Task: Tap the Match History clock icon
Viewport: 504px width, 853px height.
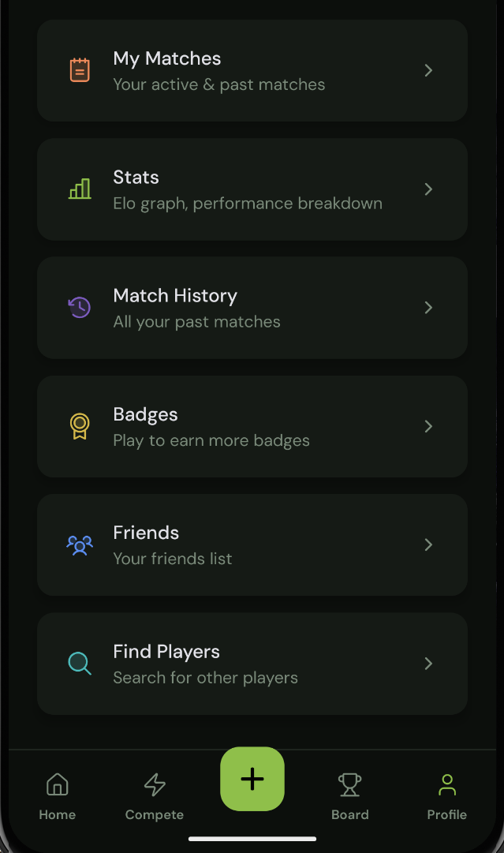Action: pyautogui.click(x=80, y=308)
